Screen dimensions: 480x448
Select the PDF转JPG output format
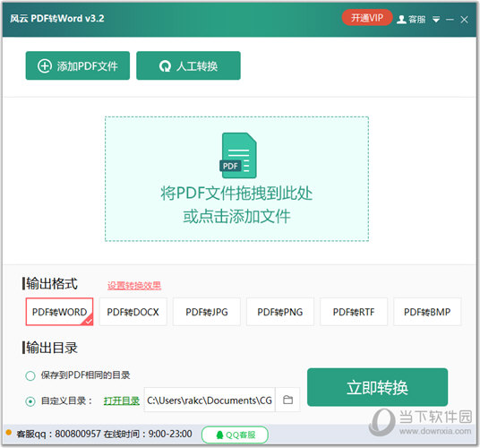(x=207, y=312)
